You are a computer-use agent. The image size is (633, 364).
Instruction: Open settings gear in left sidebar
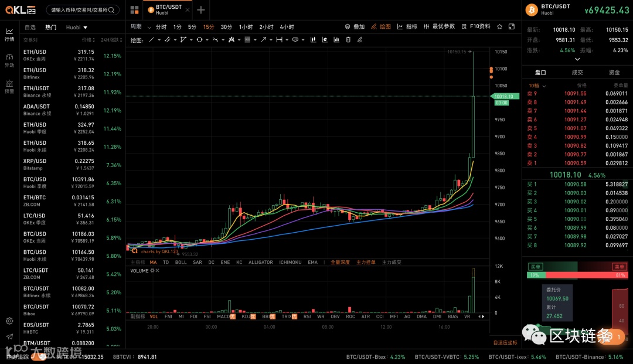pos(9,321)
